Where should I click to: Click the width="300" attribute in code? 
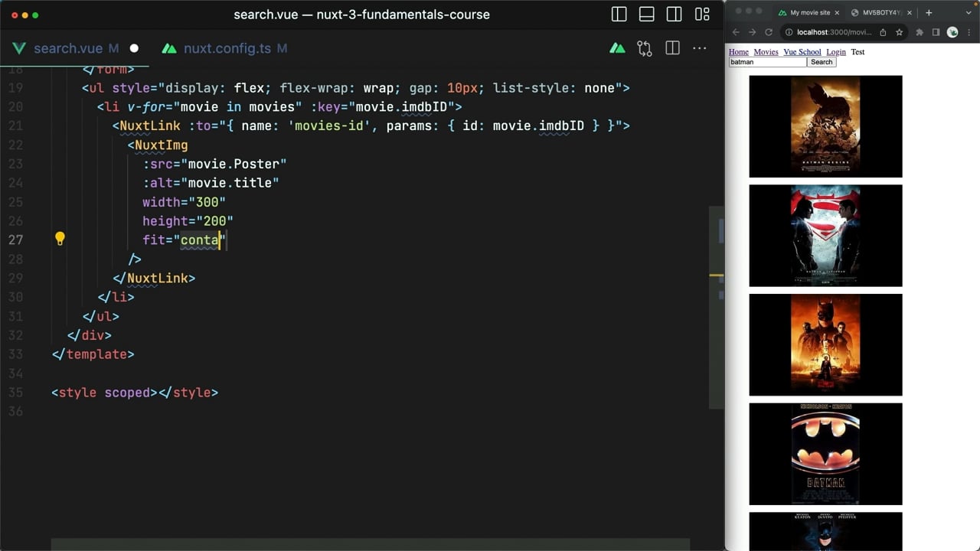coord(184,202)
